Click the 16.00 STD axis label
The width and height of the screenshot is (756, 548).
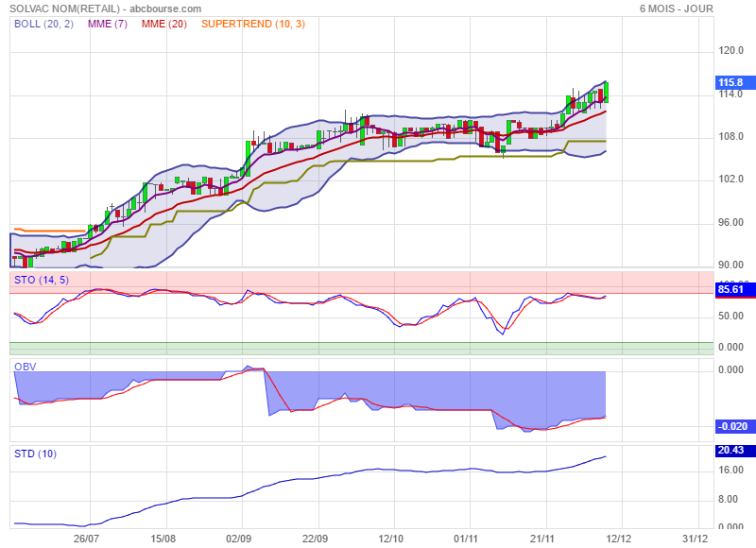[730, 470]
